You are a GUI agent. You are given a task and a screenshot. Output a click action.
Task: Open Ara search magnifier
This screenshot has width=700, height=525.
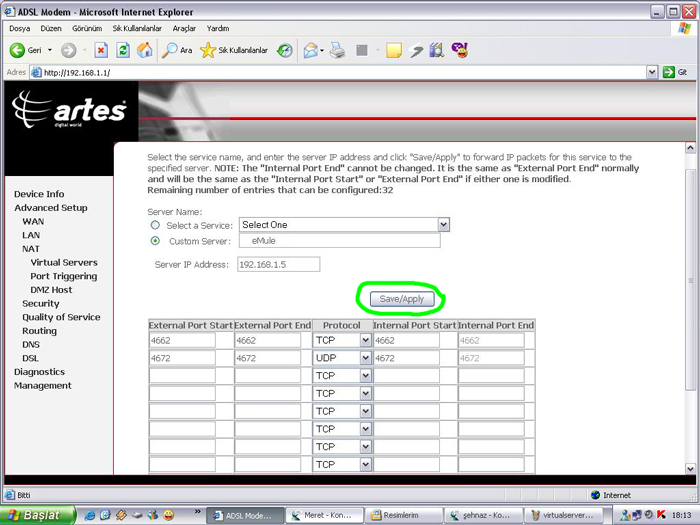(176, 50)
